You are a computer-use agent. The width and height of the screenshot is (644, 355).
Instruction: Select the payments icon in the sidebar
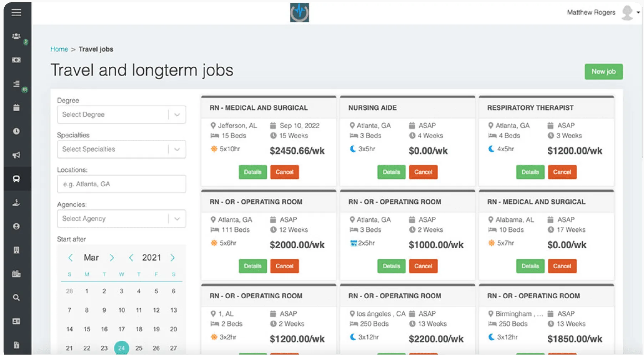pyautogui.click(x=17, y=60)
